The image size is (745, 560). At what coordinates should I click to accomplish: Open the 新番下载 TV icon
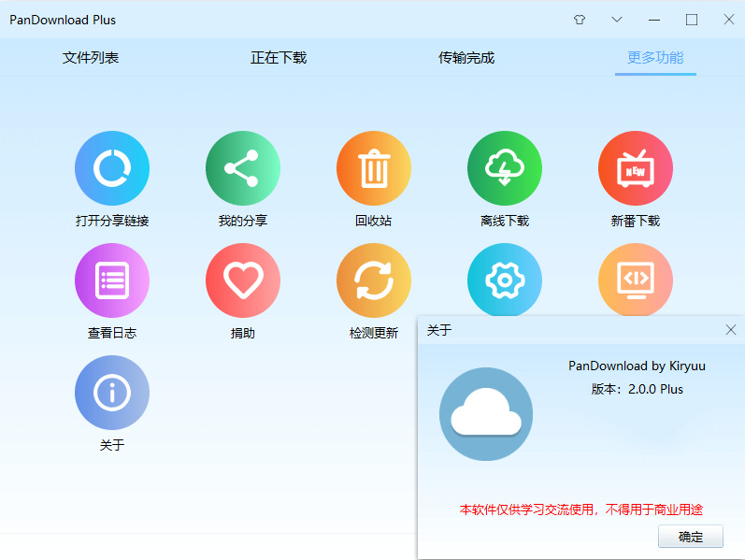(636, 168)
